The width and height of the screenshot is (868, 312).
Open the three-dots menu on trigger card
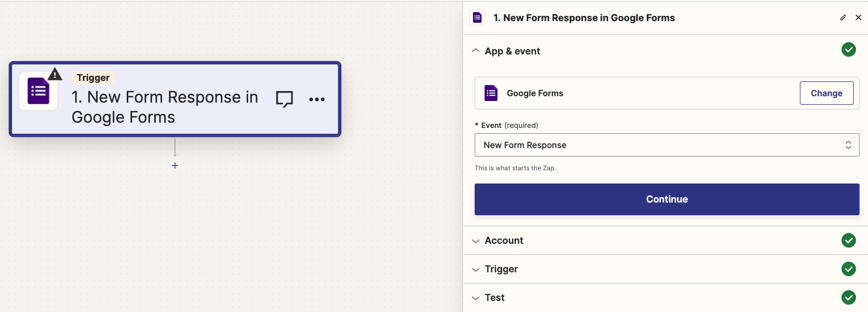(317, 99)
